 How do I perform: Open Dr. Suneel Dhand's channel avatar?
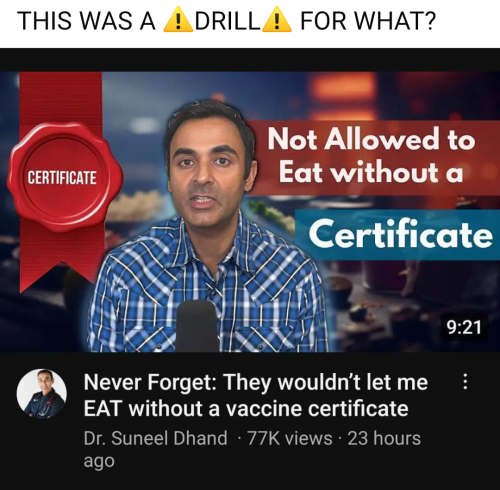click(x=42, y=394)
